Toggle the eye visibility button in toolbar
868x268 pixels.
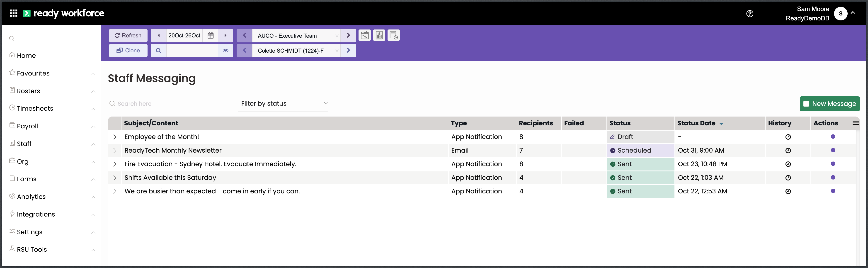click(x=225, y=51)
